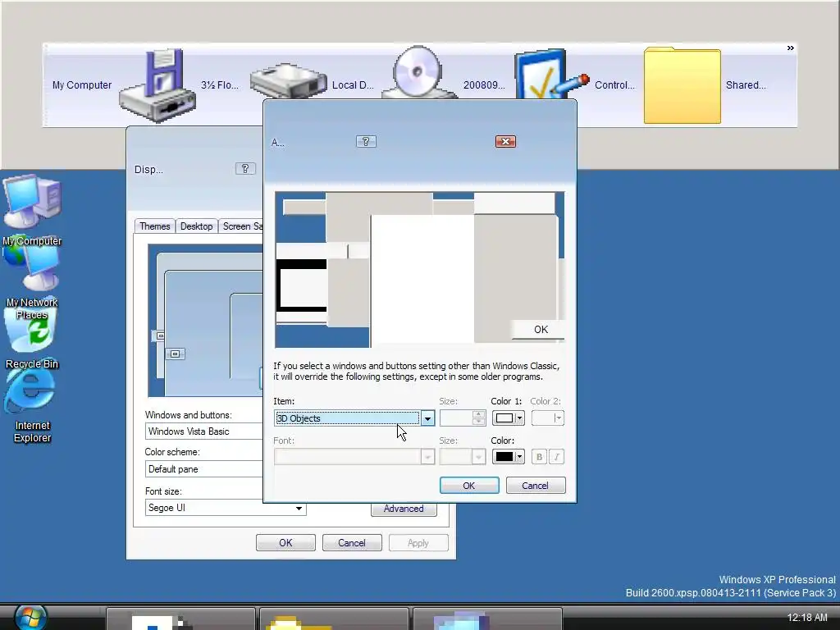Click the folder taskbar window button
The height and width of the screenshot is (630, 840).
tap(334, 619)
